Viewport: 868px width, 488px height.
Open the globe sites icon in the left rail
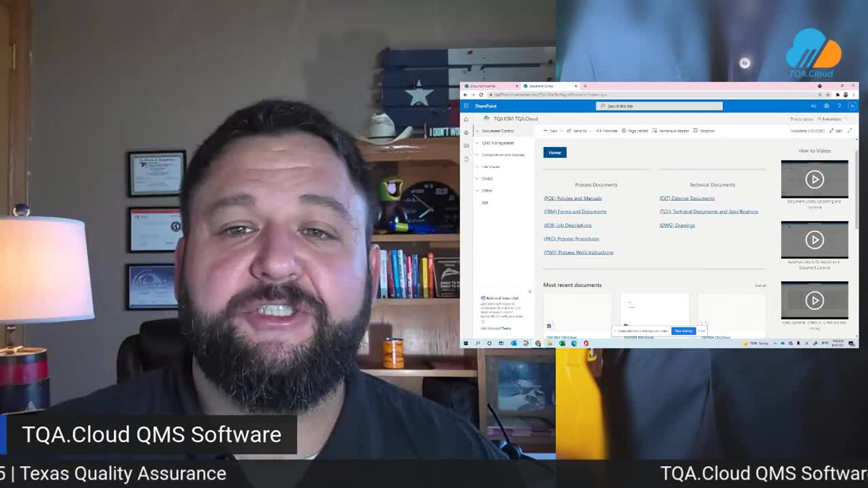coord(466,132)
